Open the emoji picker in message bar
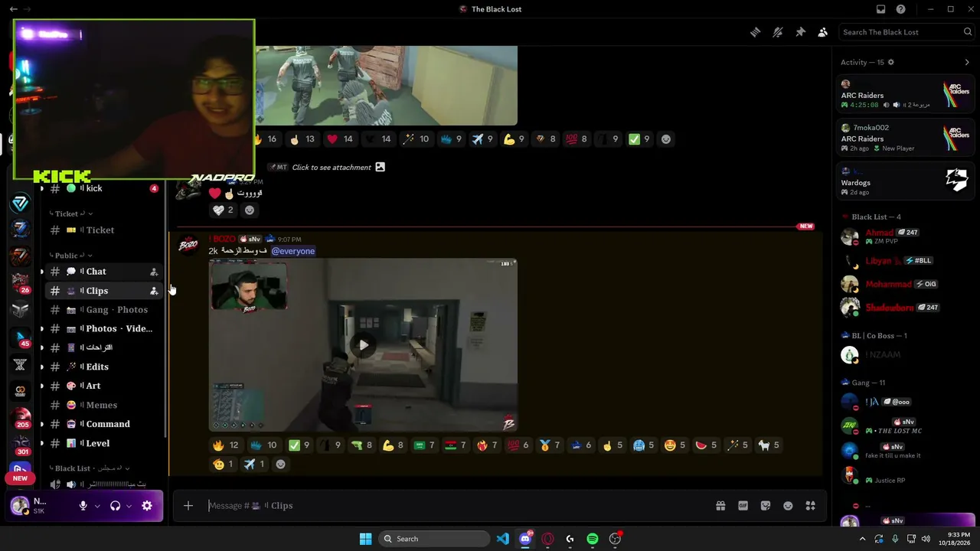This screenshot has width=980, height=551. (788, 506)
